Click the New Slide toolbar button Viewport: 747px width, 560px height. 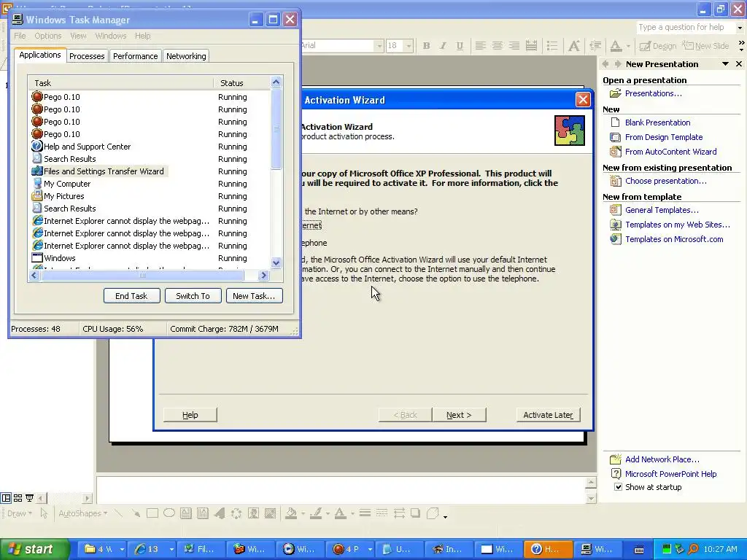tap(705, 46)
